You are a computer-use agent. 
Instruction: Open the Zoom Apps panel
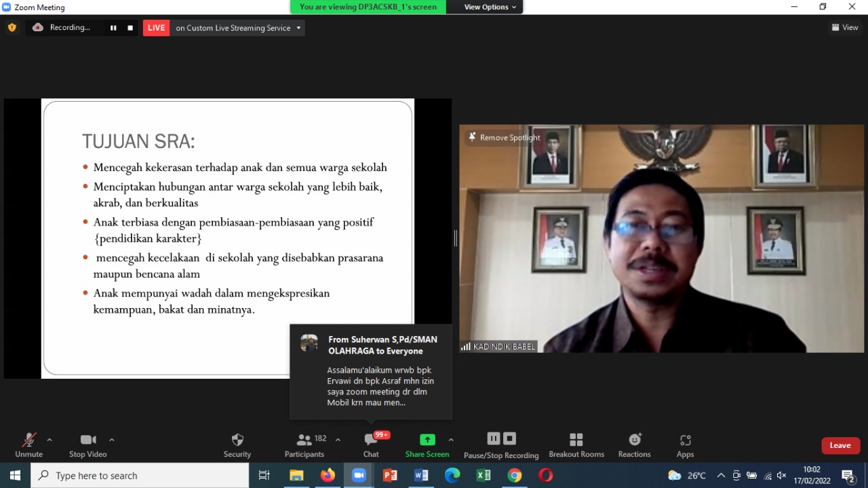(x=685, y=445)
